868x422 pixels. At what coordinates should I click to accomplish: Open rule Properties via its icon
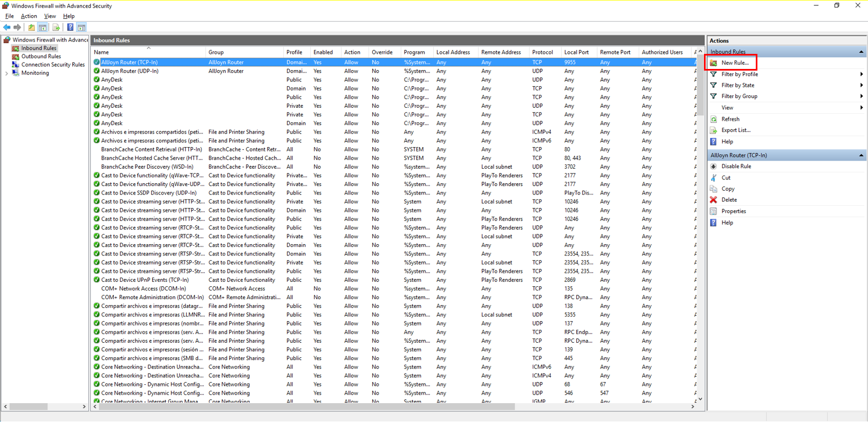[x=714, y=211]
